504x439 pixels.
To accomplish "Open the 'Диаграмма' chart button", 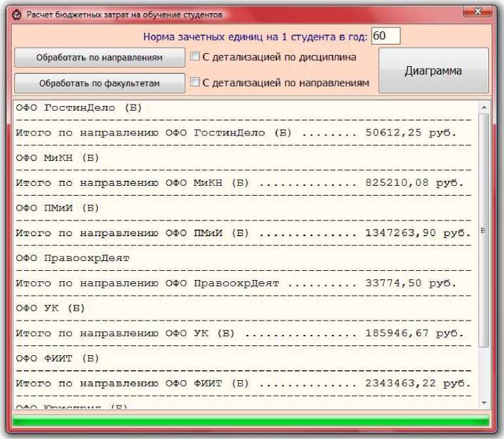I will point(433,71).
